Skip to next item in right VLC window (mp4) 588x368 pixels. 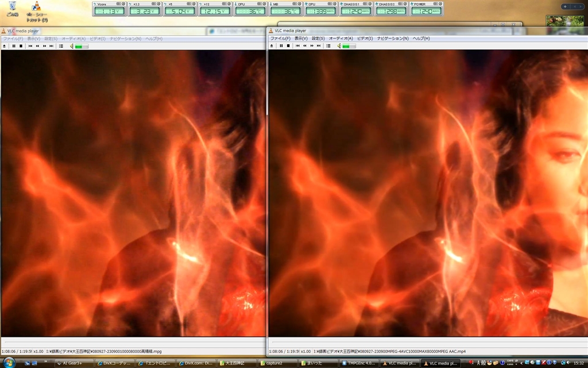[x=319, y=46]
